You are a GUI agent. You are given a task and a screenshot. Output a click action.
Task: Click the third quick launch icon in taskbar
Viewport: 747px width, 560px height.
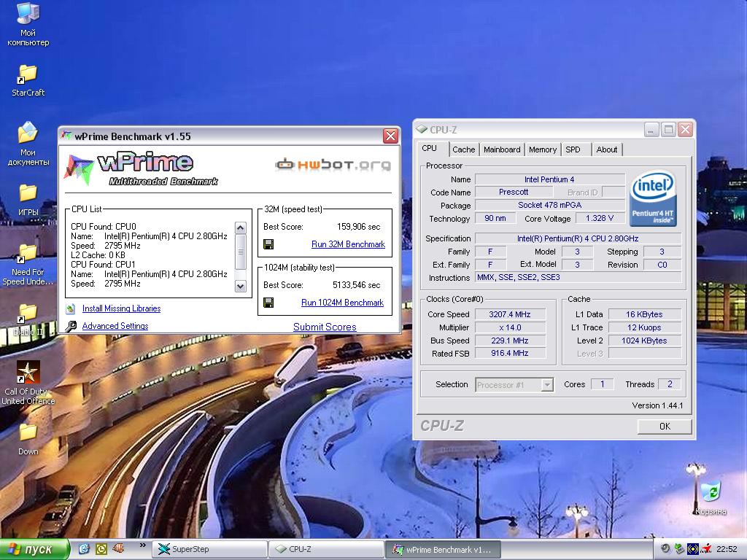[118, 548]
